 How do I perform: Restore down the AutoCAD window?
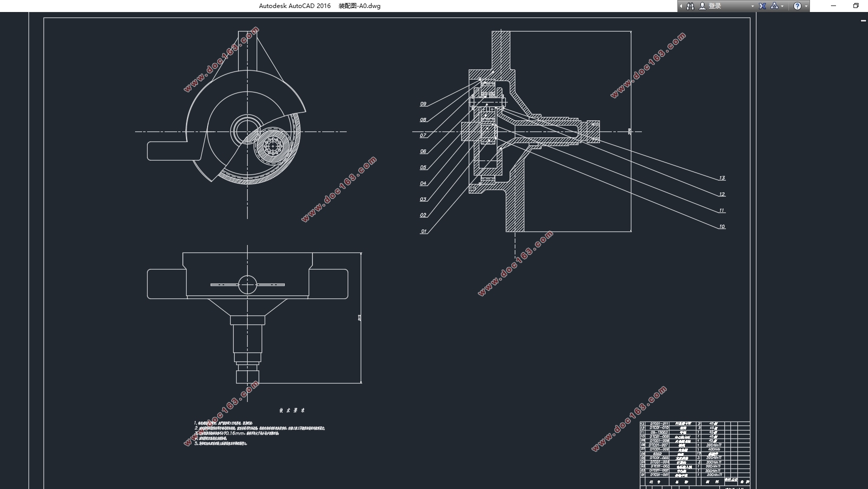pyautogui.click(x=855, y=6)
